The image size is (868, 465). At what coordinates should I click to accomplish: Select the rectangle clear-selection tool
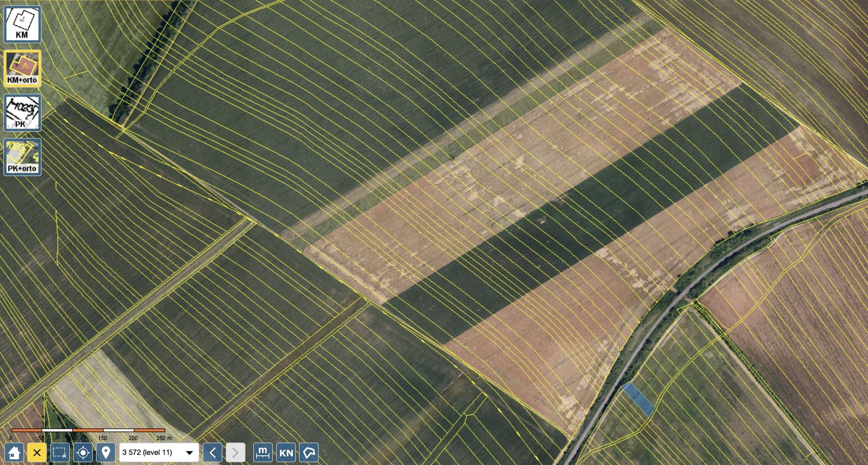coord(60,452)
